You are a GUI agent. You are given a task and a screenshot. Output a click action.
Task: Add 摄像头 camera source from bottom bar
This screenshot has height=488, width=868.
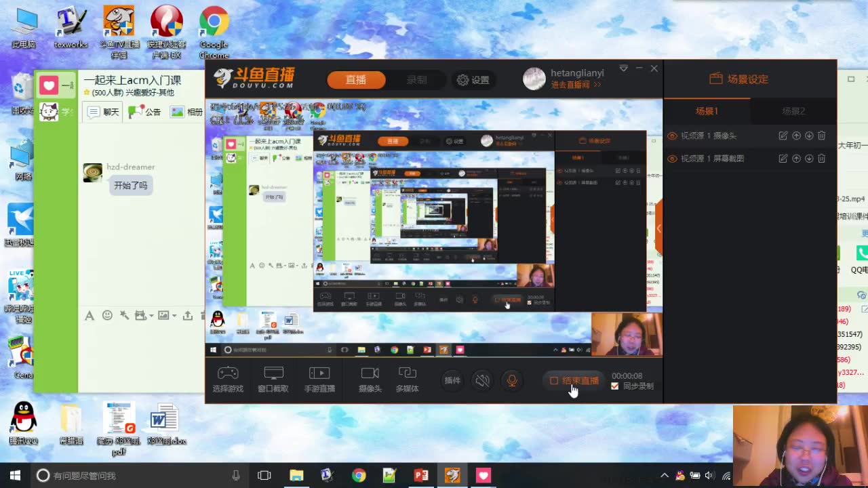pyautogui.click(x=370, y=380)
